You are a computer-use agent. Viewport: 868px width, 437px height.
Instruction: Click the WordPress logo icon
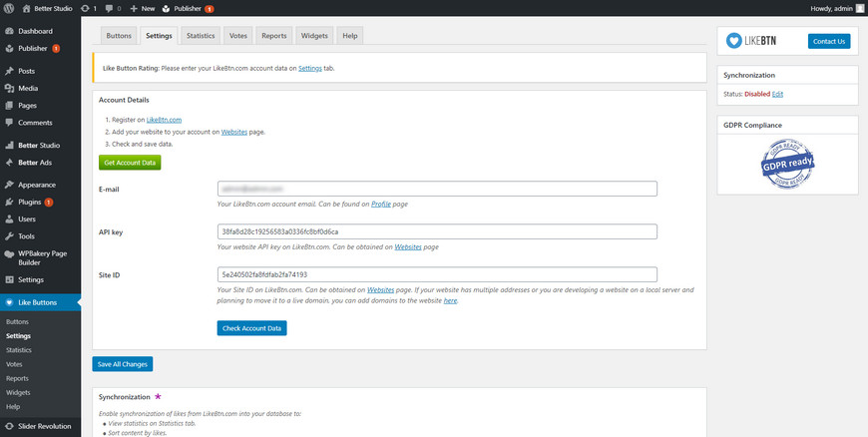coord(9,8)
